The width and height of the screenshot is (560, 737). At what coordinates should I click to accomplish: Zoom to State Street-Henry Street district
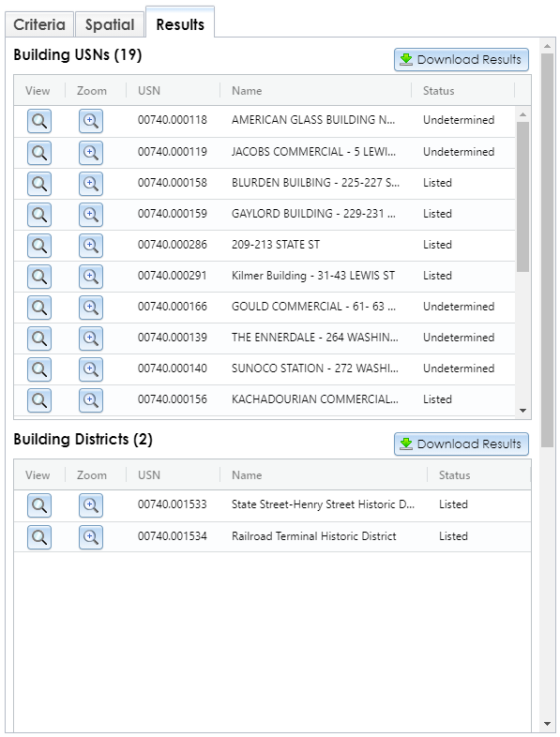click(x=91, y=505)
